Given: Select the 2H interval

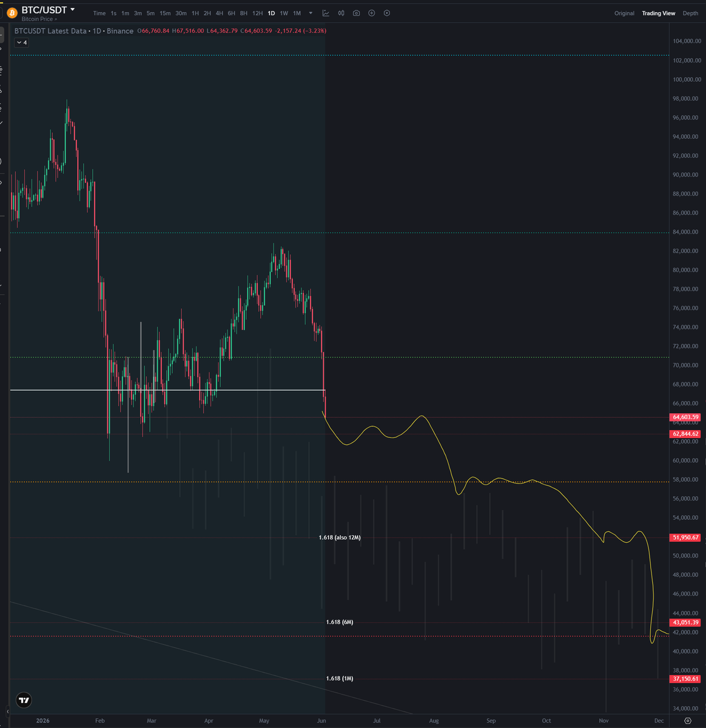Looking at the screenshot, I should click(207, 13).
